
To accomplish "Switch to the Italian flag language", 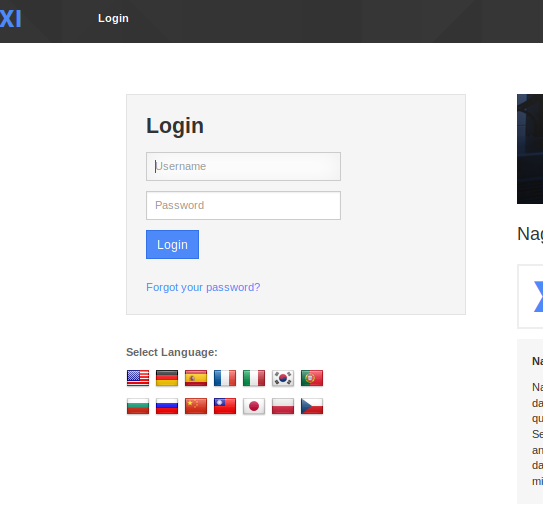I will pos(254,378).
